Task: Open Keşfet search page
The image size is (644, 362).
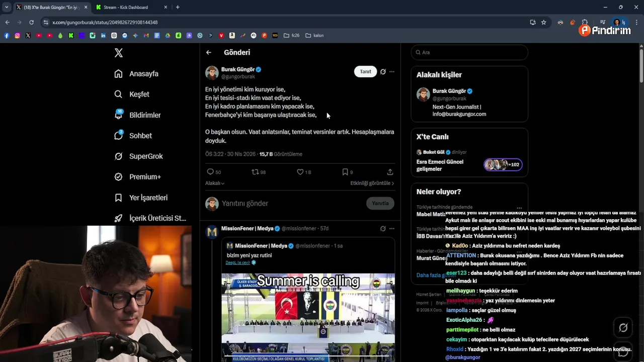Action: [132, 95]
